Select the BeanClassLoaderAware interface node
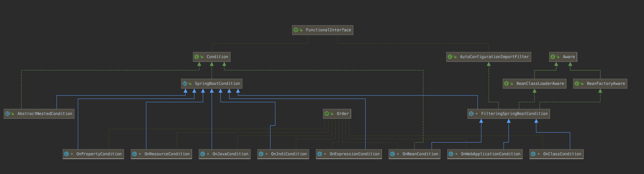Viewport: 644px width, 174px height. pyautogui.click(x=535, y=84)
